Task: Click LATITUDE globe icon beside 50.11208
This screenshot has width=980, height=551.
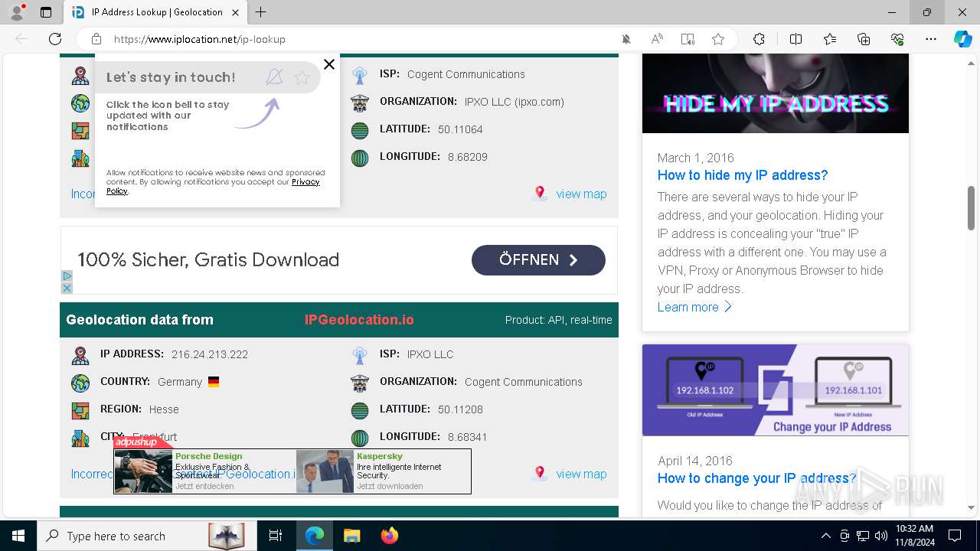Action: coord(360,410)
